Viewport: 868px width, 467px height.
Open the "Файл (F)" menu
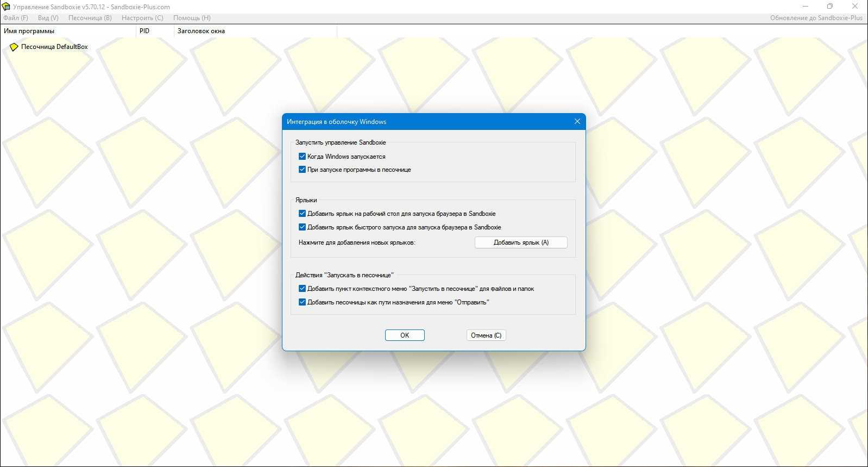pos(16,18)
